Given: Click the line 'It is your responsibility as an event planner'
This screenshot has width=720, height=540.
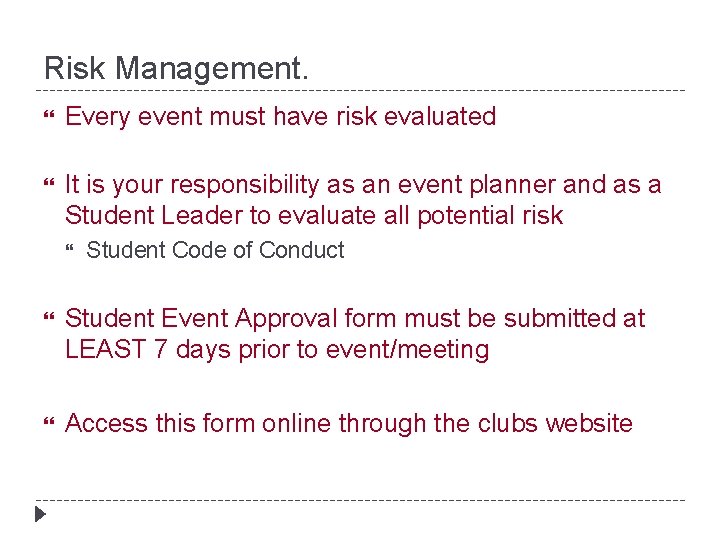Looking at the screenshot, I should (362, 184).
